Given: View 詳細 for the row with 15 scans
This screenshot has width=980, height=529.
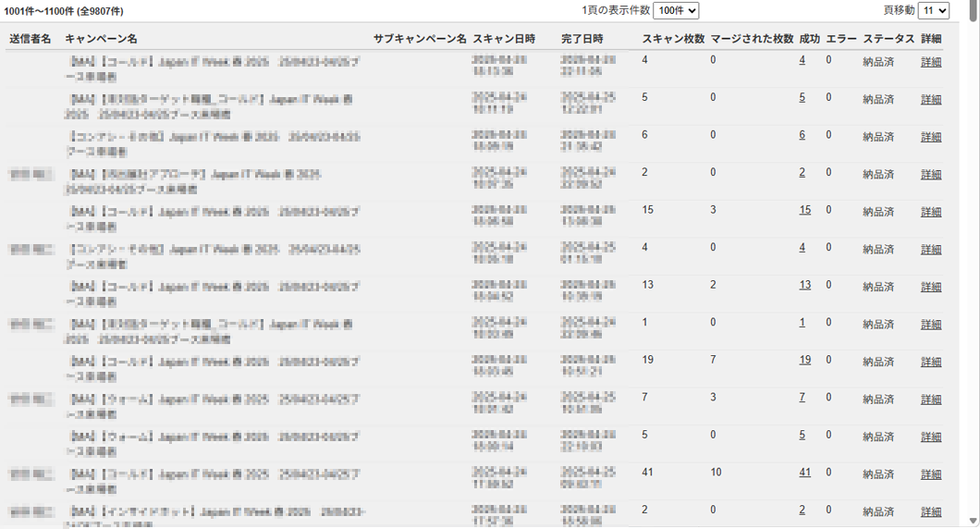Looking at the screenshot, I should [931, 211].
